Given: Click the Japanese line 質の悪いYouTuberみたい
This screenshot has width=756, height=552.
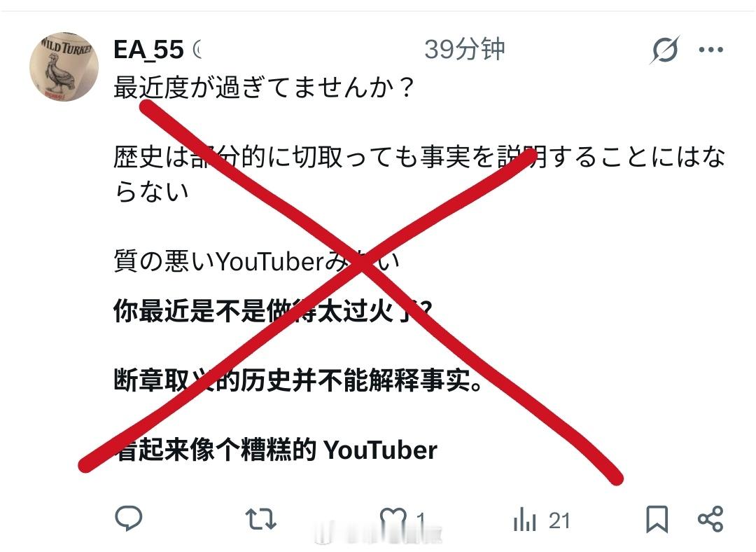Looking at the screenshot, I should (256, 261).
